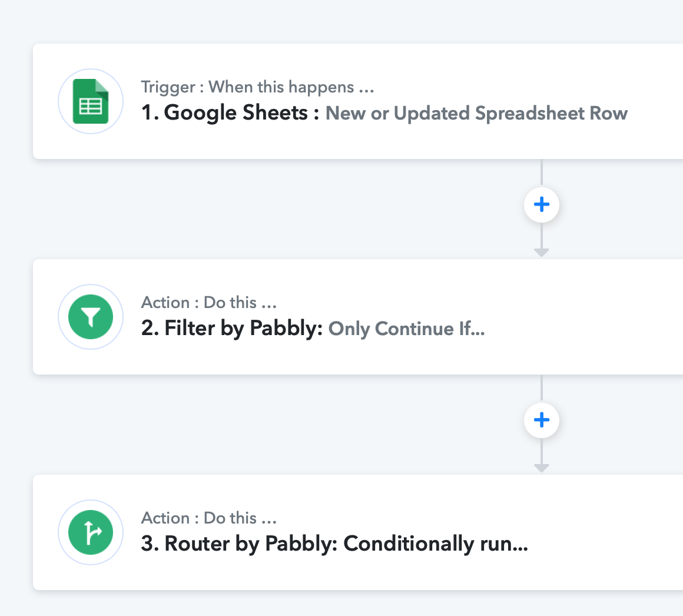The height and width of the screenshot is (616, 683).
Task: Click the arrowhead pointing into Router step
Action: click(542, 468)
